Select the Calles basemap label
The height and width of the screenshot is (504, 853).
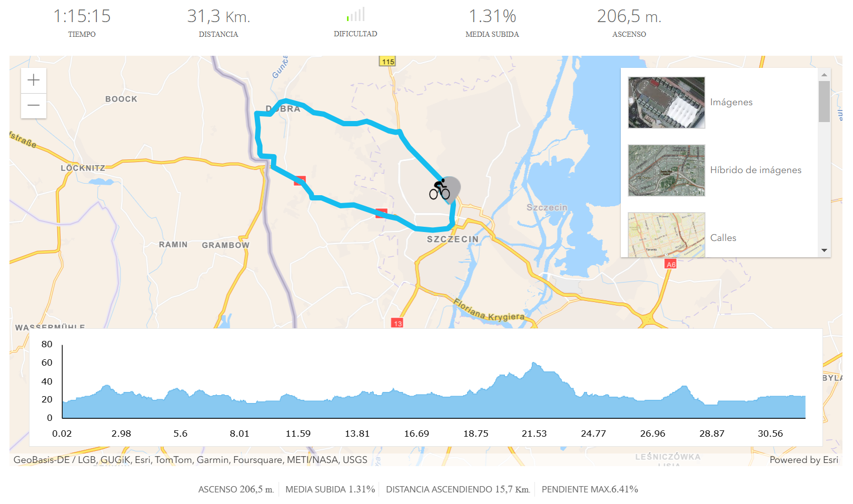pyautogui.click(x=723, y=238)
